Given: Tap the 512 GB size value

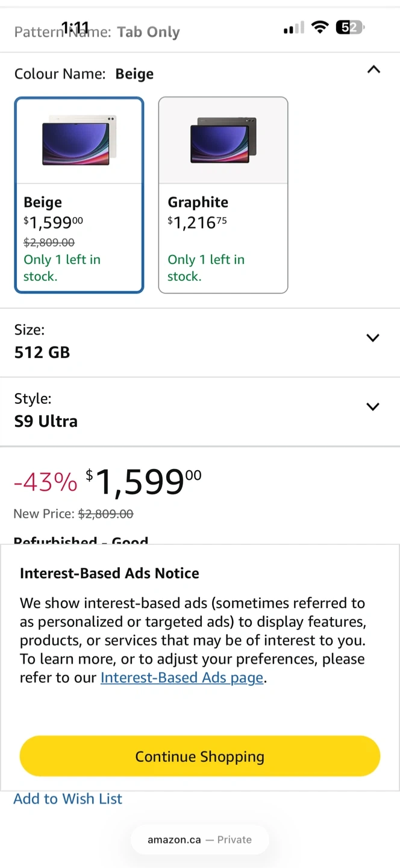Looking at the screenshot, I should 42,353.
